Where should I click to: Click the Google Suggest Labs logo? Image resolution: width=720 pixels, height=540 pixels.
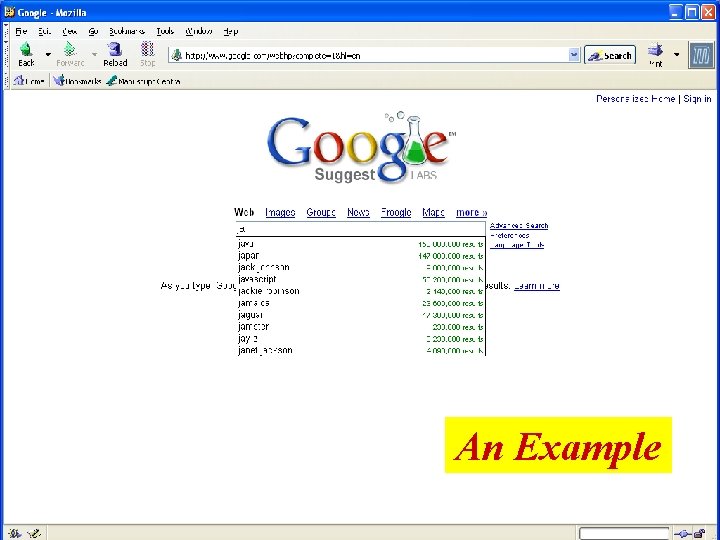pyautogui.click(x=361, y=147)
